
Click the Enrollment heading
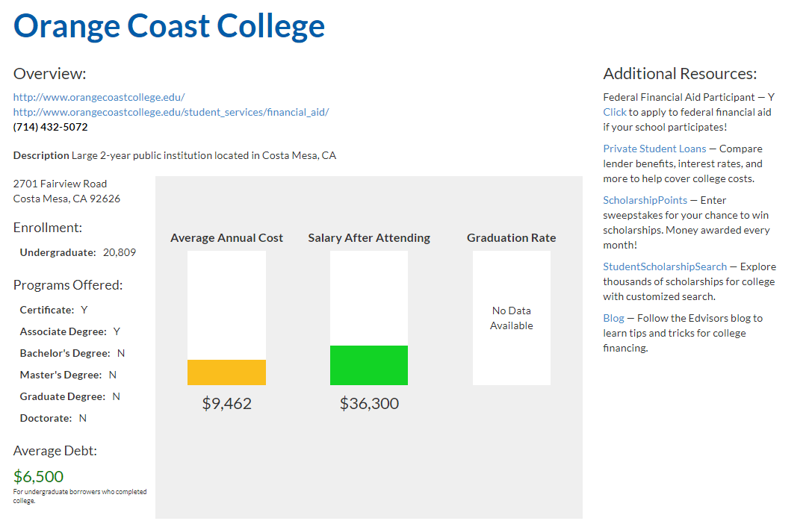[x=48, y=228]
